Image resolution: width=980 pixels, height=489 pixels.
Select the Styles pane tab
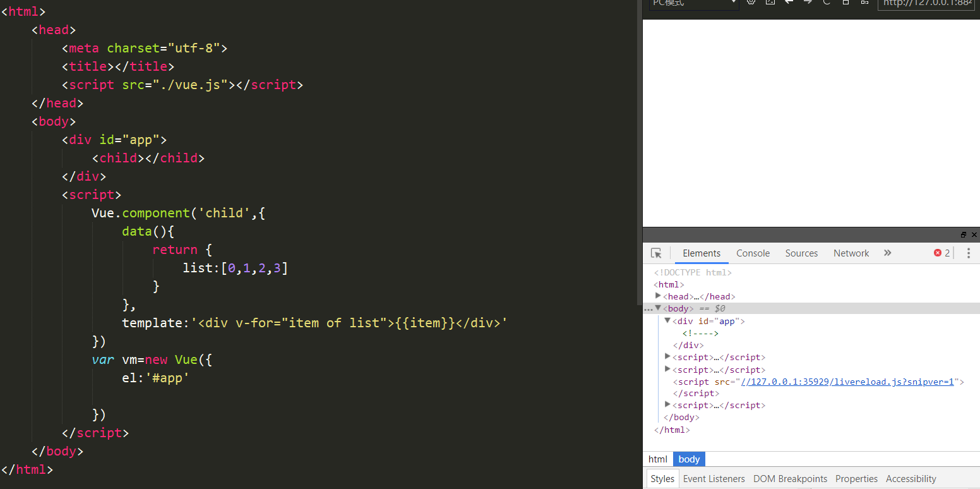click(x=662, y=479)
